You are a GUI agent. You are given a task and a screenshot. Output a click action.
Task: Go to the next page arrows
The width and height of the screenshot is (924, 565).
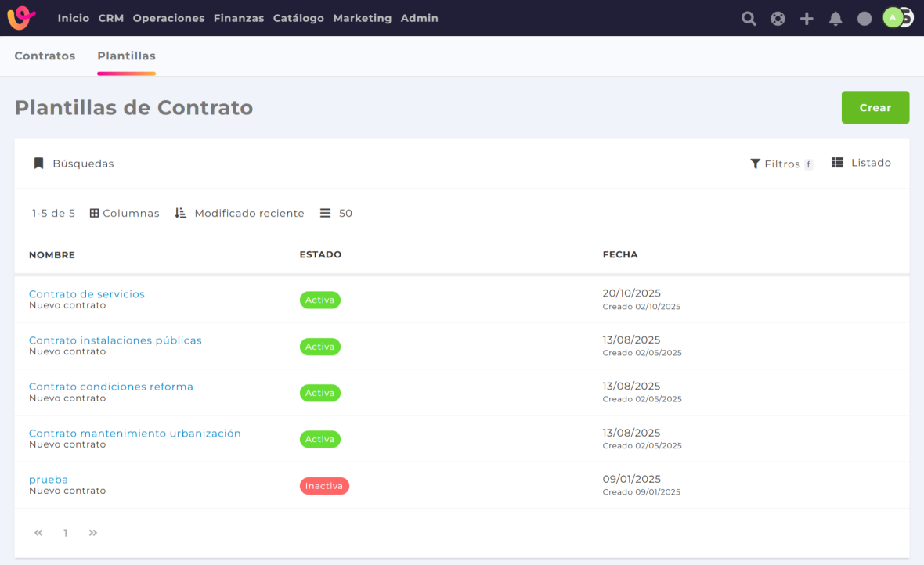point(93,533)
